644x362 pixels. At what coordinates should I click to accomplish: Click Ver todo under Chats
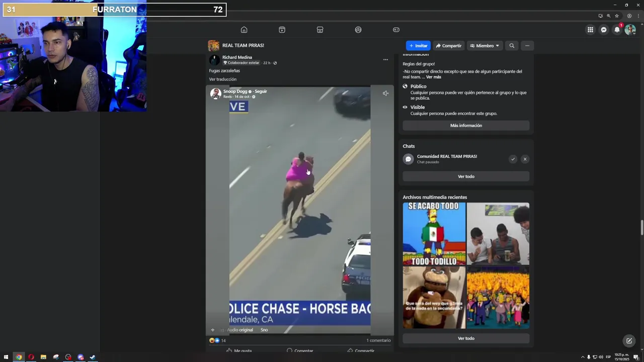tap(466, 176)
